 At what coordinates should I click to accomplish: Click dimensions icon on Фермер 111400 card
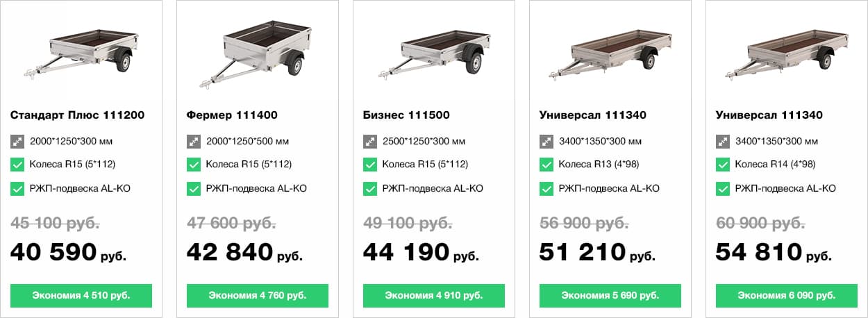pyautogui.click(x=194, y=142)
